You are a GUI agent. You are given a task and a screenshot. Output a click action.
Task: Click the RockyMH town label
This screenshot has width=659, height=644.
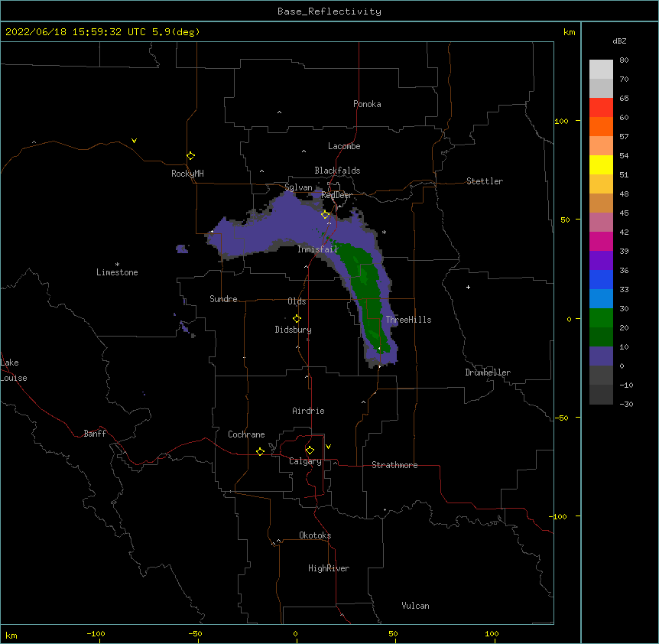point(187,174)
